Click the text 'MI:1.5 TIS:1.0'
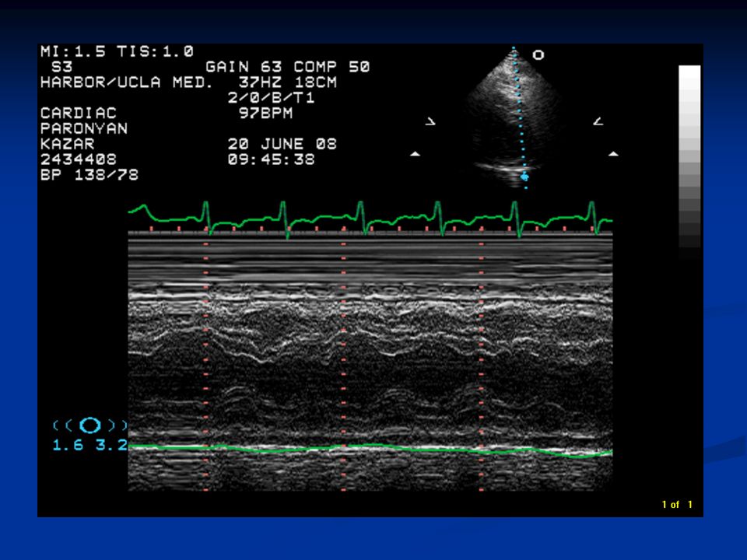 [x=117, y=51]
